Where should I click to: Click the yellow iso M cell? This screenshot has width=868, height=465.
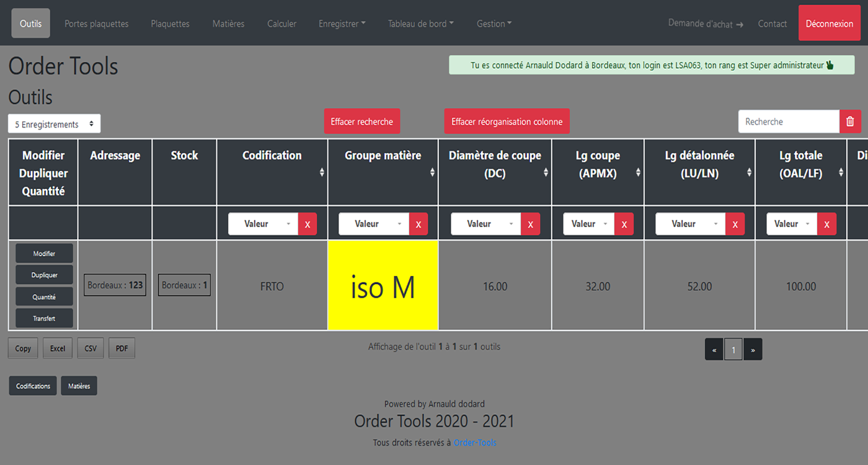pos(383,285)
